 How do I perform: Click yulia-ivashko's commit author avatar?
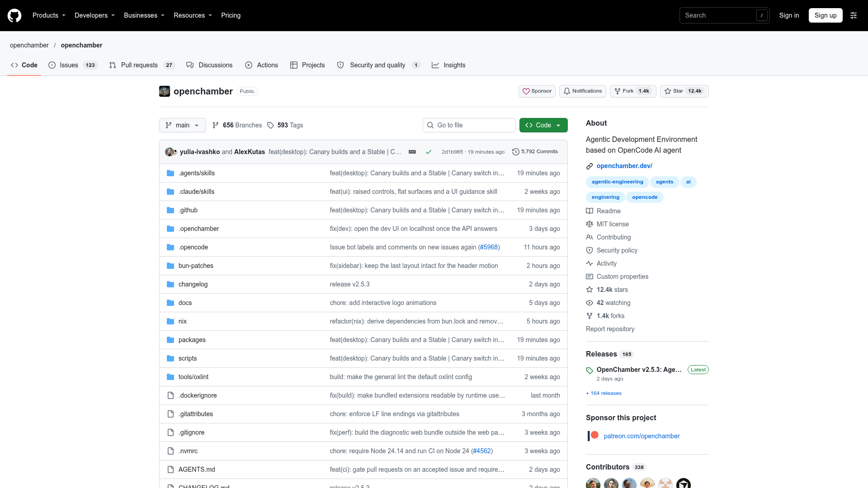click(x=169, y=152)
